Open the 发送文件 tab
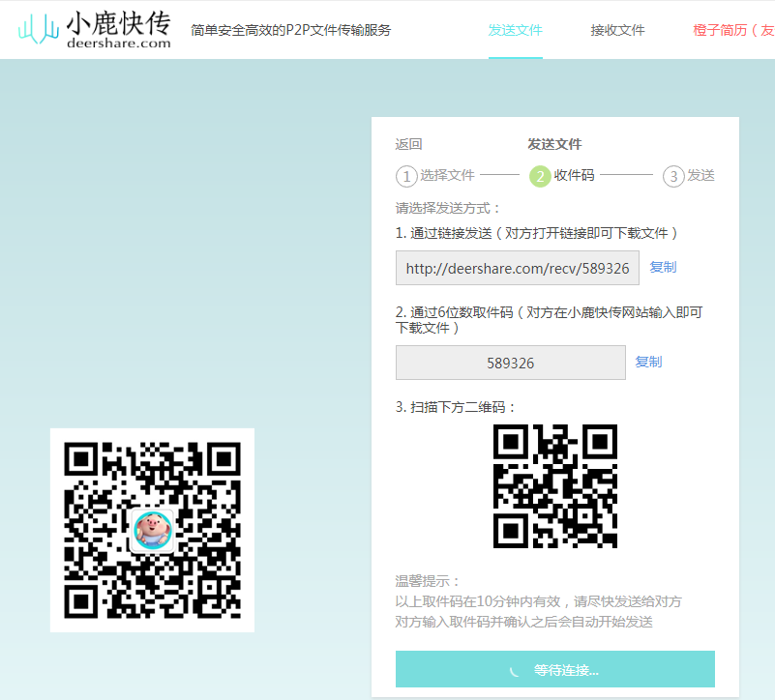 [515, 31]
